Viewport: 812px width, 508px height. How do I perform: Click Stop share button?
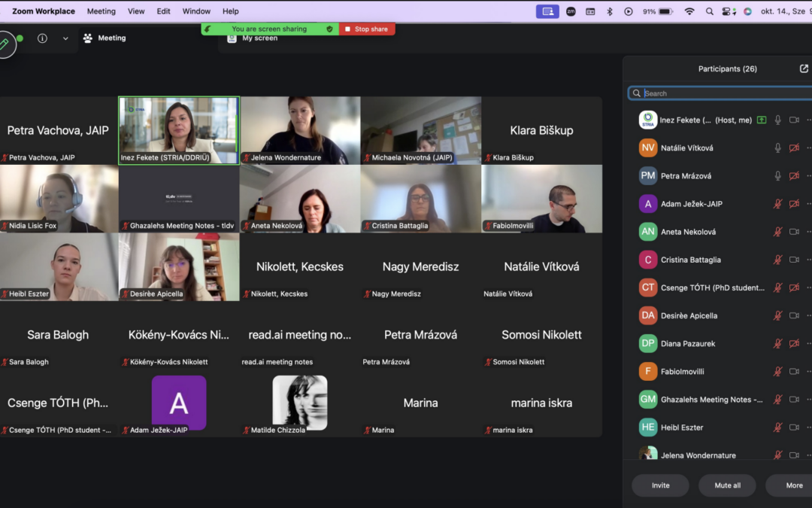[367, 29]
